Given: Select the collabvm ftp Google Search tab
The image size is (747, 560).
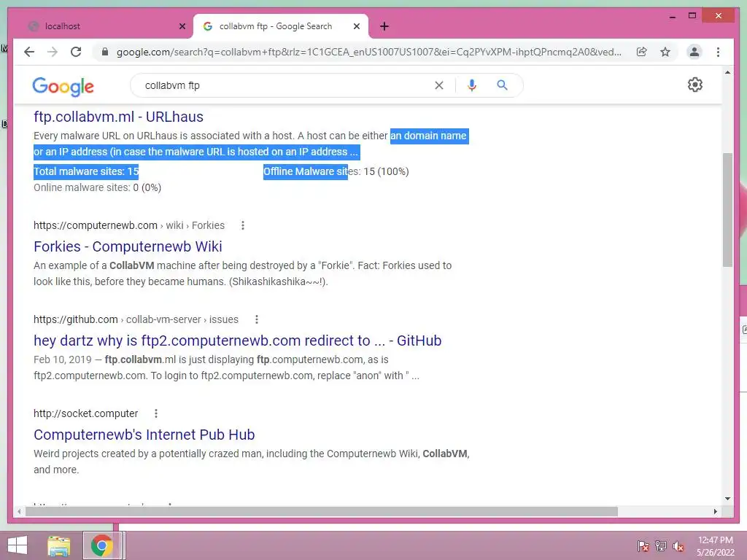Looking at the screenshot, I should point(281,26).
